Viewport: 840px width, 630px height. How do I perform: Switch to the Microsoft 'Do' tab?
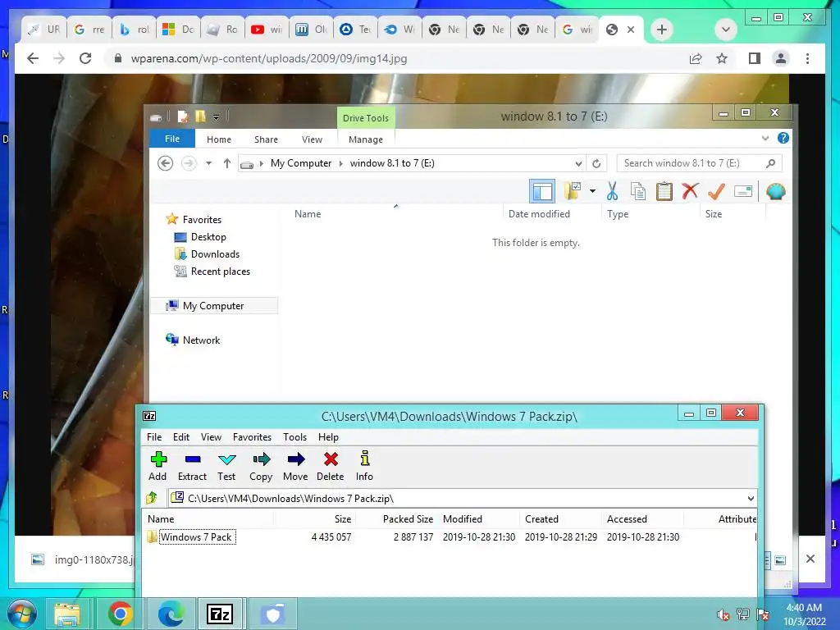[178, 30]
